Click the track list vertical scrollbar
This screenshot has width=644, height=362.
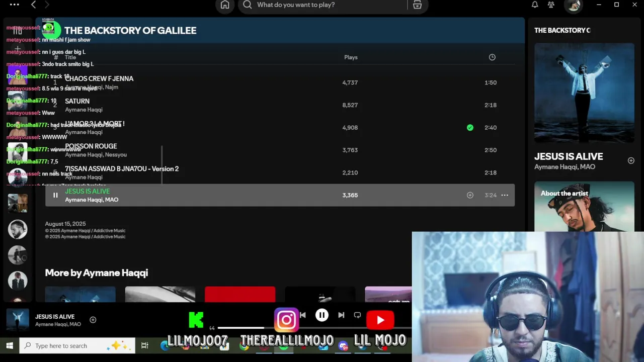click(162, 165)
